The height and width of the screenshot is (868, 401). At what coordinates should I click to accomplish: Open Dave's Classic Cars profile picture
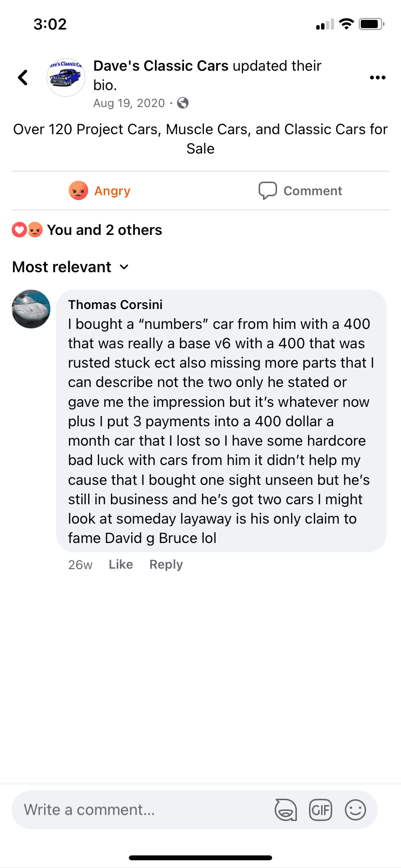click(x=66, y=77)
